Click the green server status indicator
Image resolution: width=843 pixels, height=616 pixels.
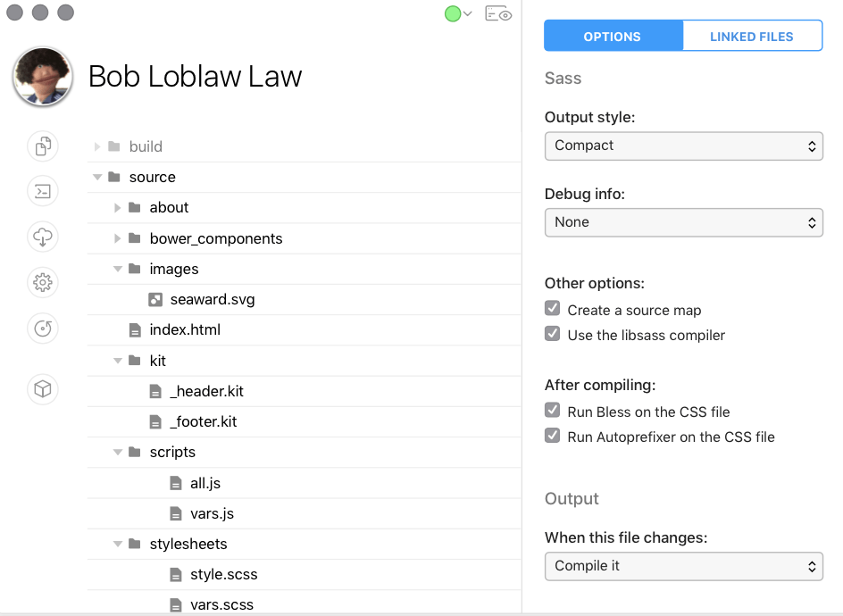[453, 14]
